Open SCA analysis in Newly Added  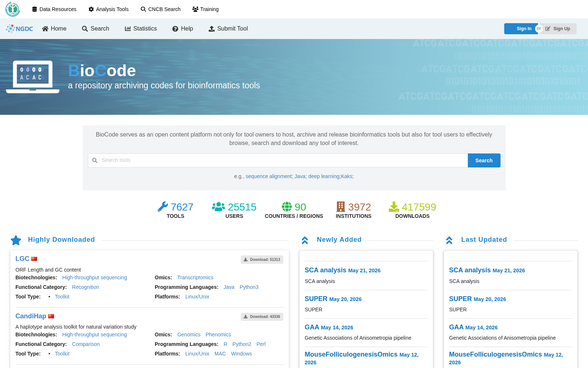tap(326, 270)
